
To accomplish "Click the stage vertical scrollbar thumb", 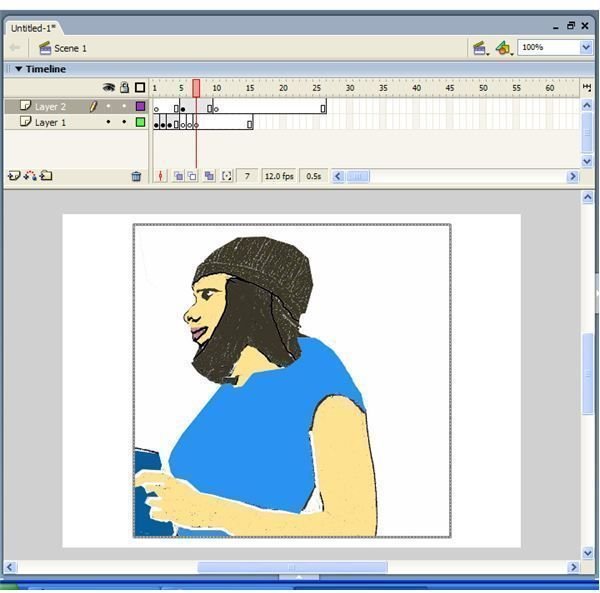I will click(x=588, y=373).
